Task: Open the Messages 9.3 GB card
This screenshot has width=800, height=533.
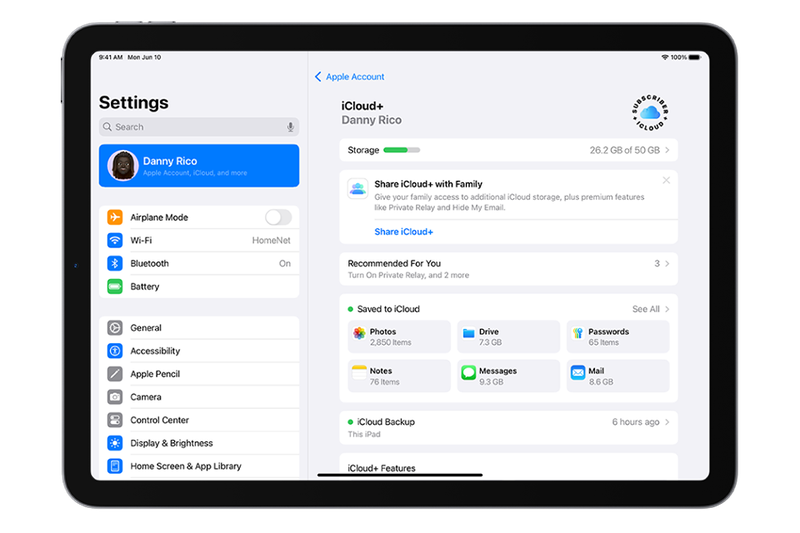Action: [x=508, y=376]
